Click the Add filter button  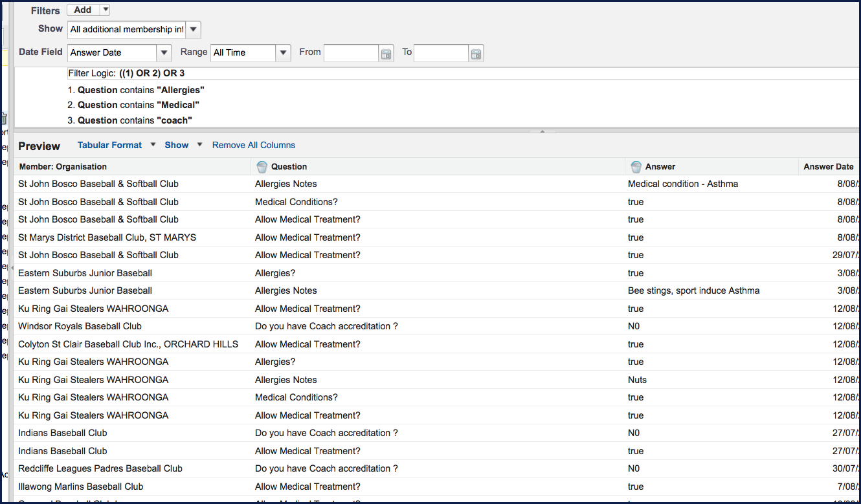(x=83, y=10)
